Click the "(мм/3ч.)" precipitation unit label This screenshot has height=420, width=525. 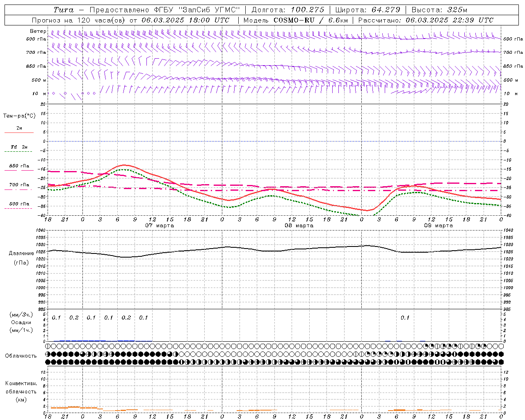[x=21, y=315]
